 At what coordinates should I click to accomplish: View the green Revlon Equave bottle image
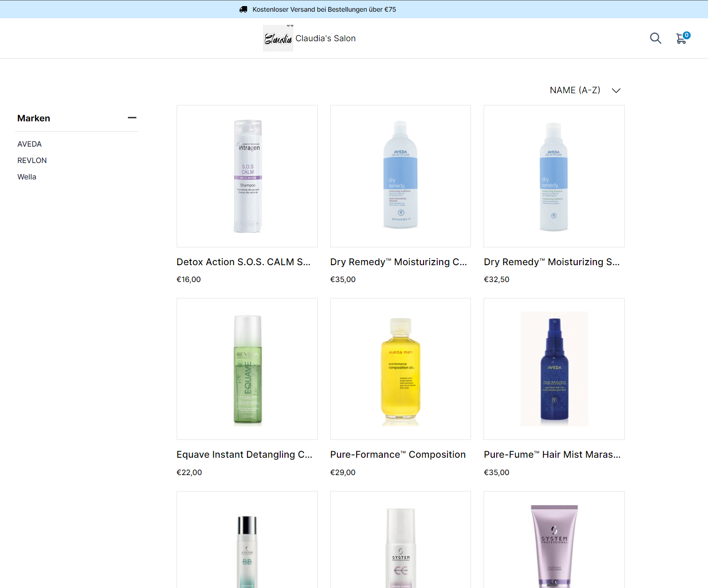tap(247, 369)
